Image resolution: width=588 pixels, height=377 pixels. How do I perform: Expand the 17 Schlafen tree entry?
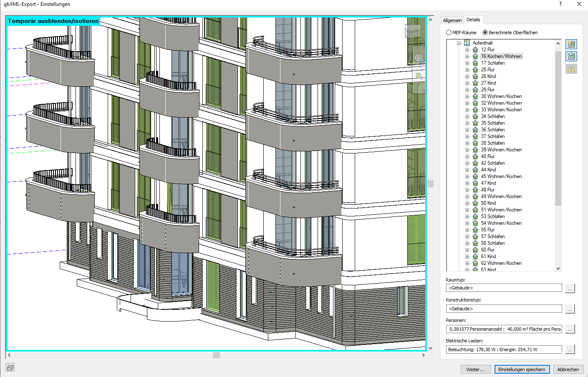[x=467, y=63]
